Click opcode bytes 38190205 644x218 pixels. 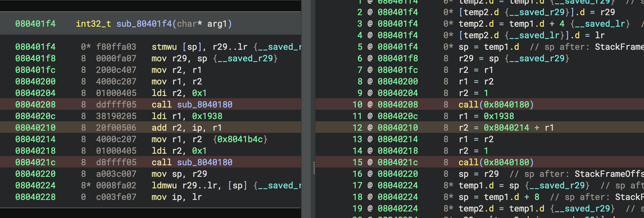(116, 116)
